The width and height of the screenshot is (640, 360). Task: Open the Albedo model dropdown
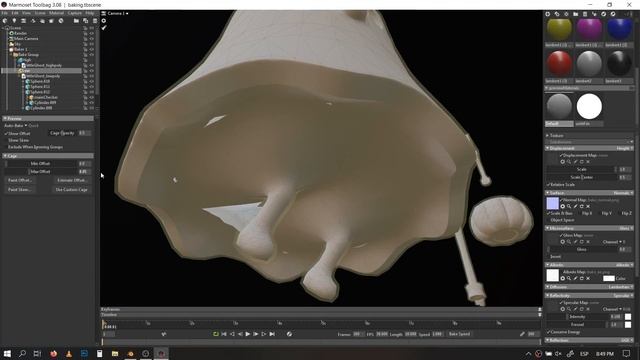point(624,265)
